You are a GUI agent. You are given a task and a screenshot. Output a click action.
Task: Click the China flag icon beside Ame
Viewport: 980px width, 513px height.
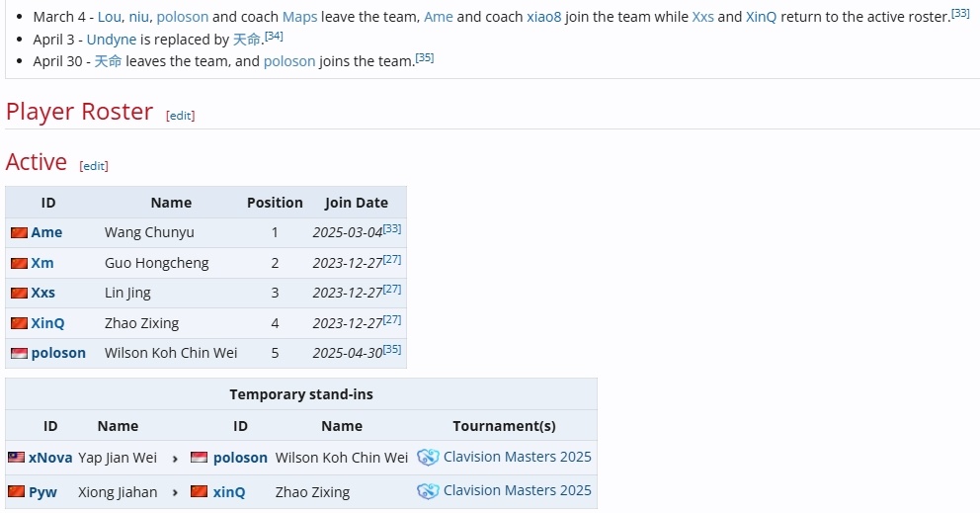tap(20, 232)
